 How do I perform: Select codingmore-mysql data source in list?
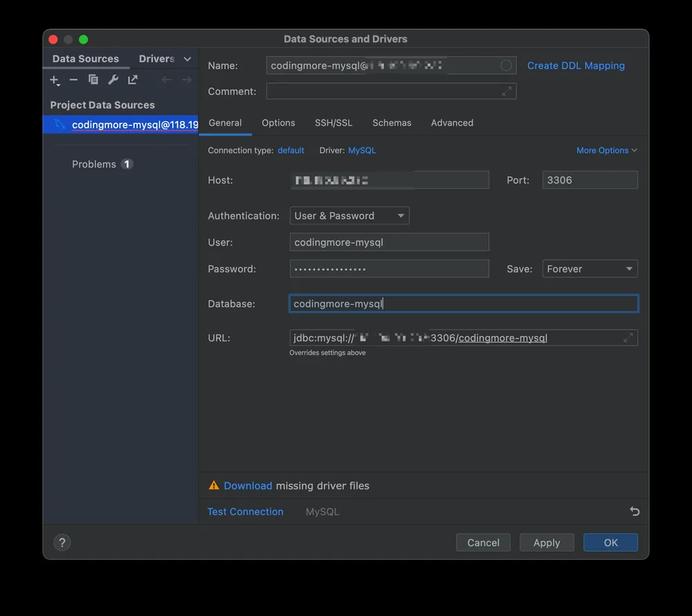[120, 125]
